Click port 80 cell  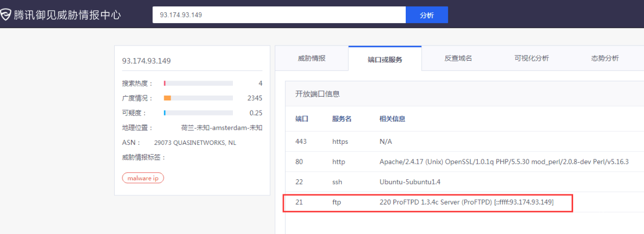[x=299, y=162]
